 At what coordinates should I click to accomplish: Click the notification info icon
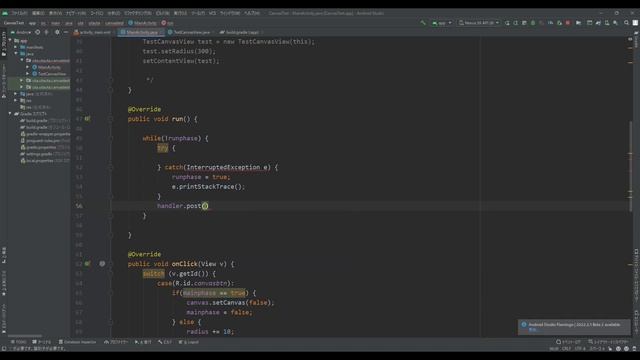pos(524,324)
